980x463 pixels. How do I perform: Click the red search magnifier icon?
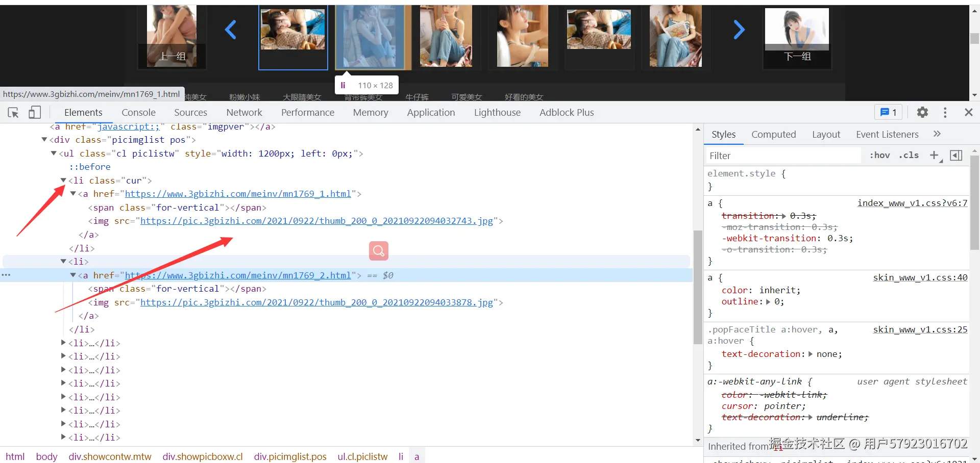click(379, 251)
